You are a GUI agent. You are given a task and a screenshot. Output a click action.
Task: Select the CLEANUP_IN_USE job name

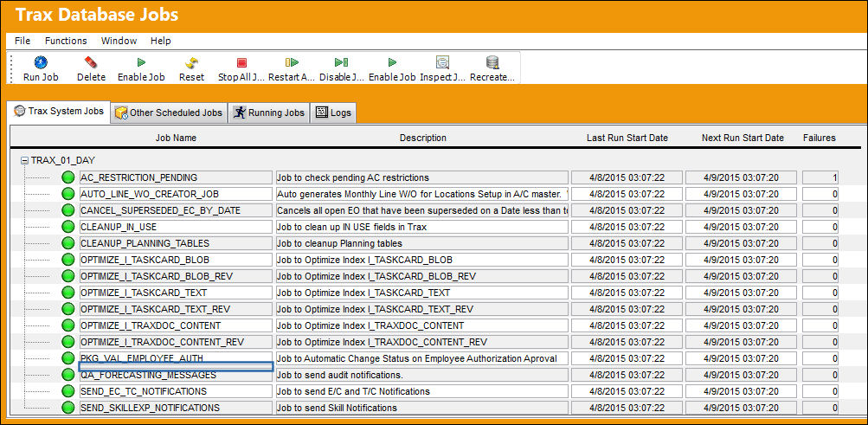[x=176, y=227]
